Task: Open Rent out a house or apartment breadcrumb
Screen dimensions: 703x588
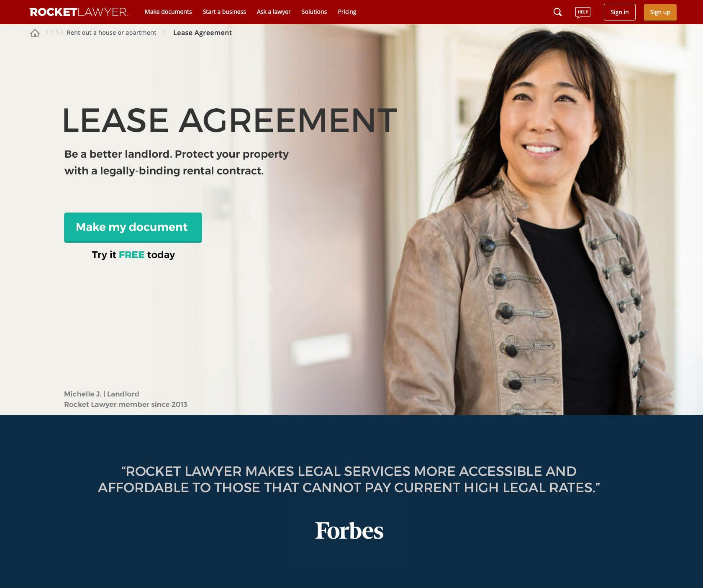Action: coord(111,33)
